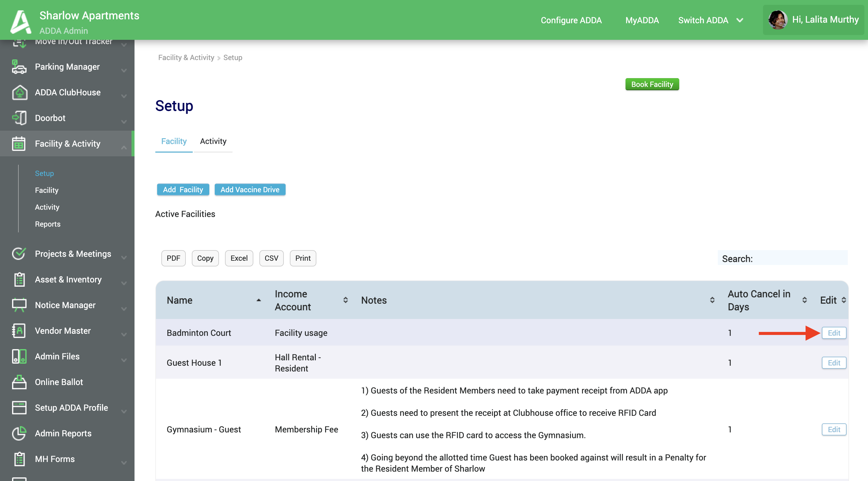This screenshot has width=868, height=481.
Task: Switch to the Facility tab
Action: pos(173,141)
